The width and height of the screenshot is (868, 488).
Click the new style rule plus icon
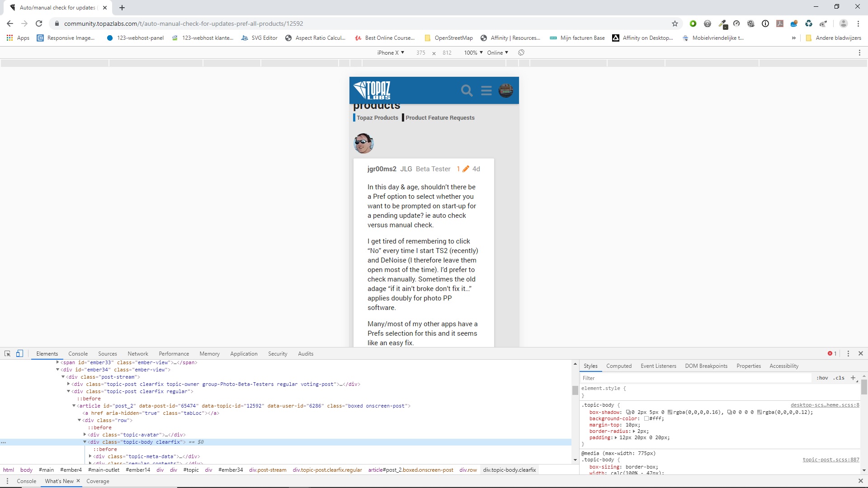[x=853, y=378]
